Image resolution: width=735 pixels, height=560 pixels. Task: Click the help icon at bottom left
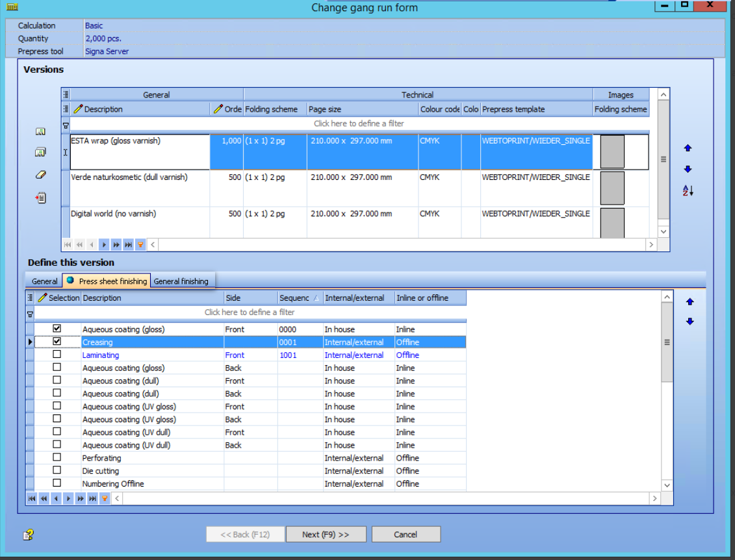tap(28, 535)
